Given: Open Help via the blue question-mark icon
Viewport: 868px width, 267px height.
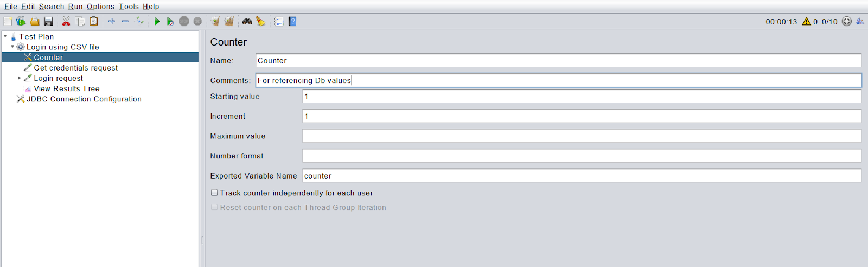Looking at the screenshot, I should pyautogui.click(x=292, y=22).
